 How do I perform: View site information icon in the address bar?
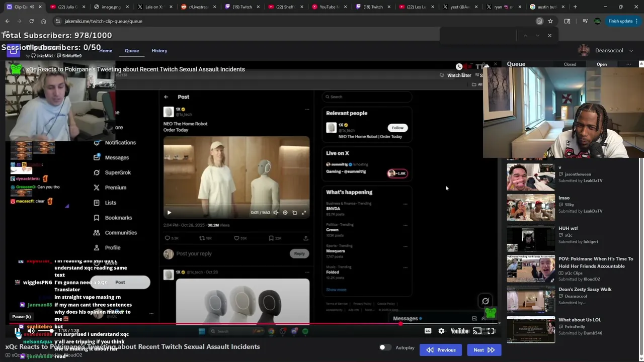[58, 21]
